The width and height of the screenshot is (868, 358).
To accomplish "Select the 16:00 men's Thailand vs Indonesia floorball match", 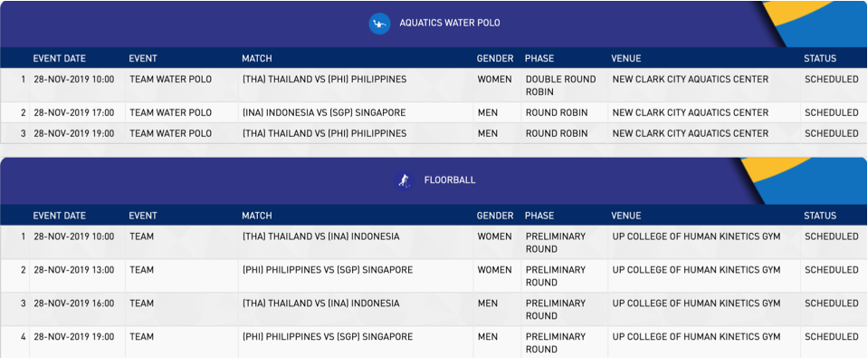I will [x=320, y=303].
